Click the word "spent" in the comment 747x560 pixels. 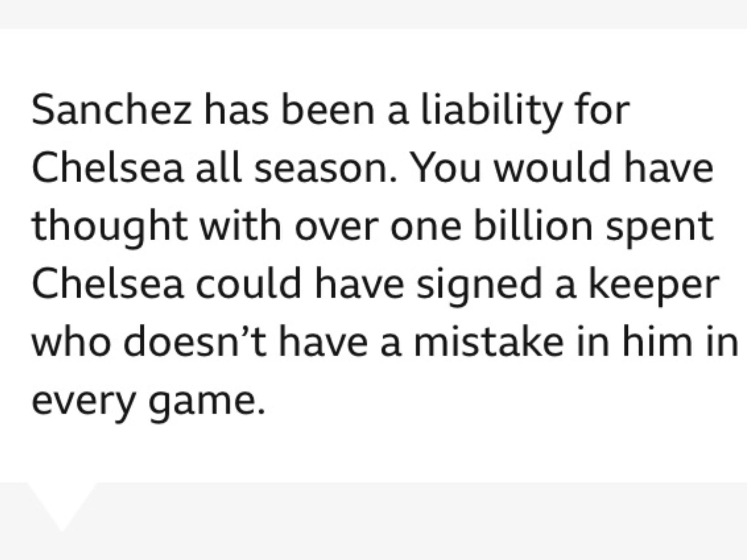coord(659,229)
